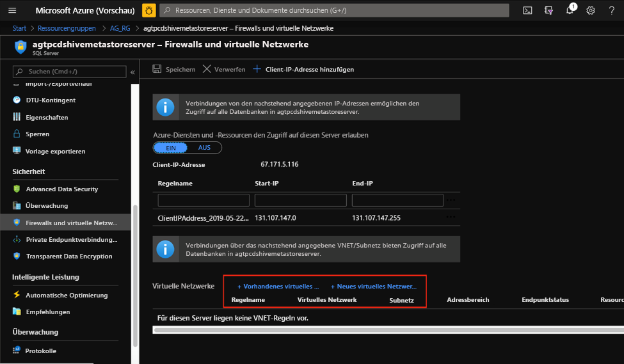Image resolution: width=624 pixels, height=364 pixels.
Task: Click client IP value 67.171.5.116
Action: pos(280,164)
